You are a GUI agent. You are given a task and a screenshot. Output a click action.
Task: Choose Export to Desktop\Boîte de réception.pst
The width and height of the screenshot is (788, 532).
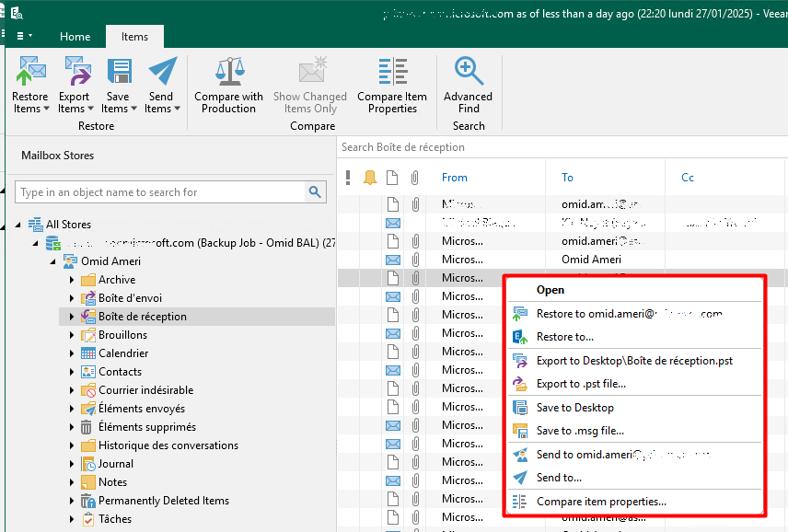(634, 361)
